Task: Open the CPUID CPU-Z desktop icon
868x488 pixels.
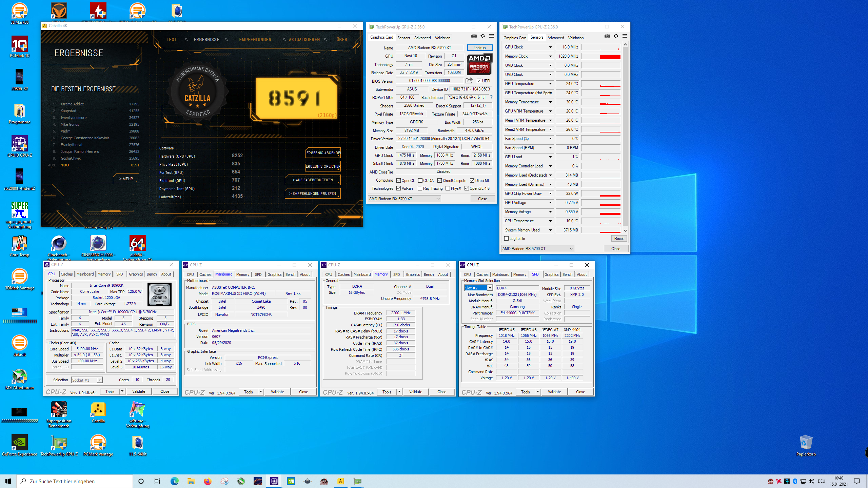Action: 19,146
